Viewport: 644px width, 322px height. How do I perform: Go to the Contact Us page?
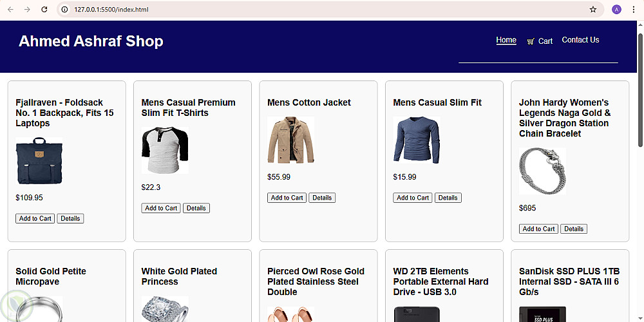pos(580,40)
